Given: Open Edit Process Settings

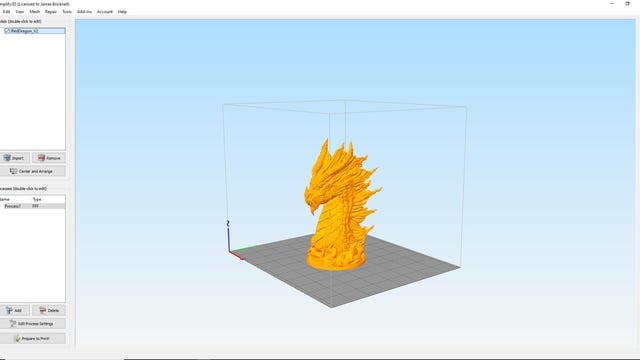Looking at the screenshot, I should tap(32, 324).
